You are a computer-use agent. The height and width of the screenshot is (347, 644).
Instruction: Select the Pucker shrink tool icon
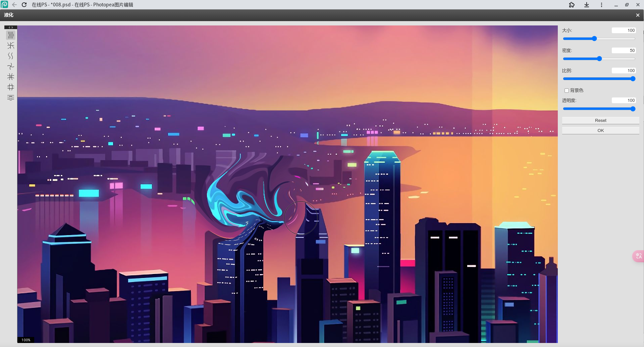pyautogui.click(x=11, y=77)
